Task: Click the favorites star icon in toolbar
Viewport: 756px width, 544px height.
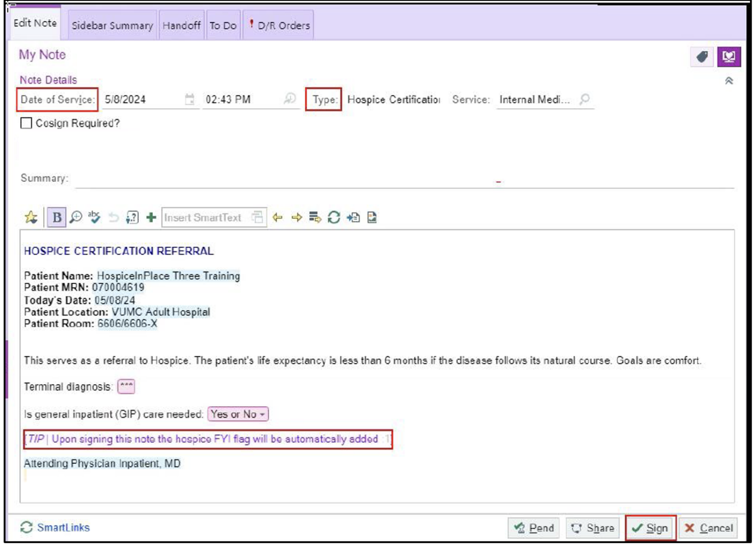Action: (31, 217)
